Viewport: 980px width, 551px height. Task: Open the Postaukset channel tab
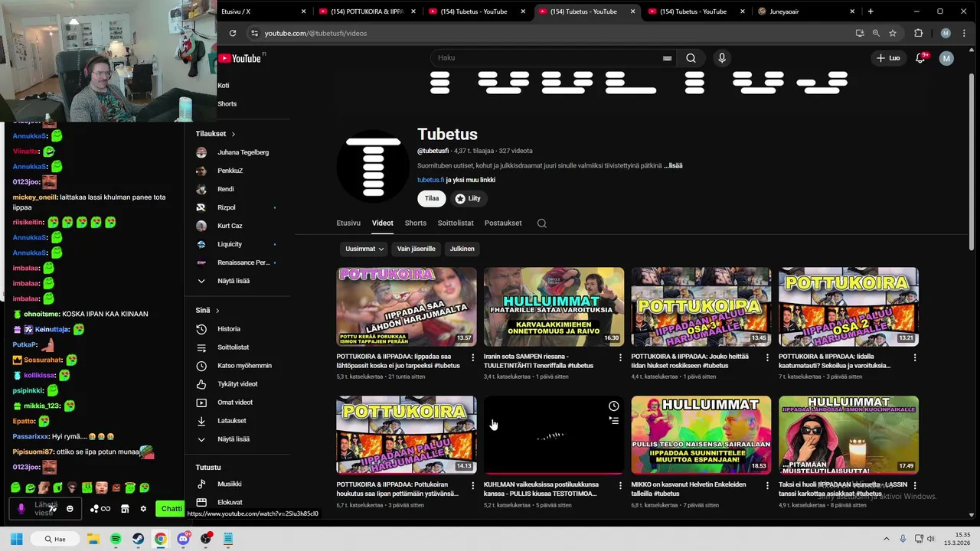pos(503,223)
